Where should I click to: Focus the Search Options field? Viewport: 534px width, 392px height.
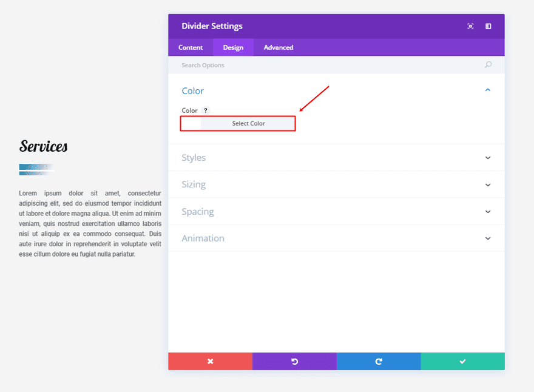(336, 65)
